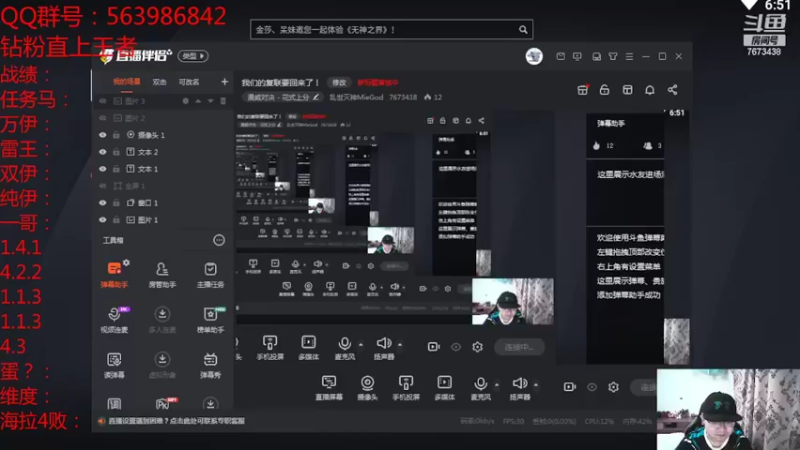Expand 扬声器 options arrow in lowest toolbar
The image size is (800, 450).
(536, 385)
